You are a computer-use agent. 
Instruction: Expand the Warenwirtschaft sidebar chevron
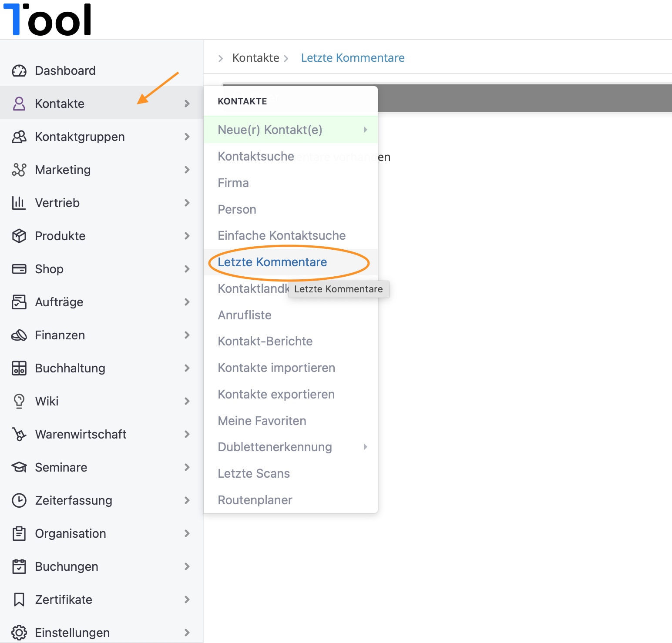187,434
